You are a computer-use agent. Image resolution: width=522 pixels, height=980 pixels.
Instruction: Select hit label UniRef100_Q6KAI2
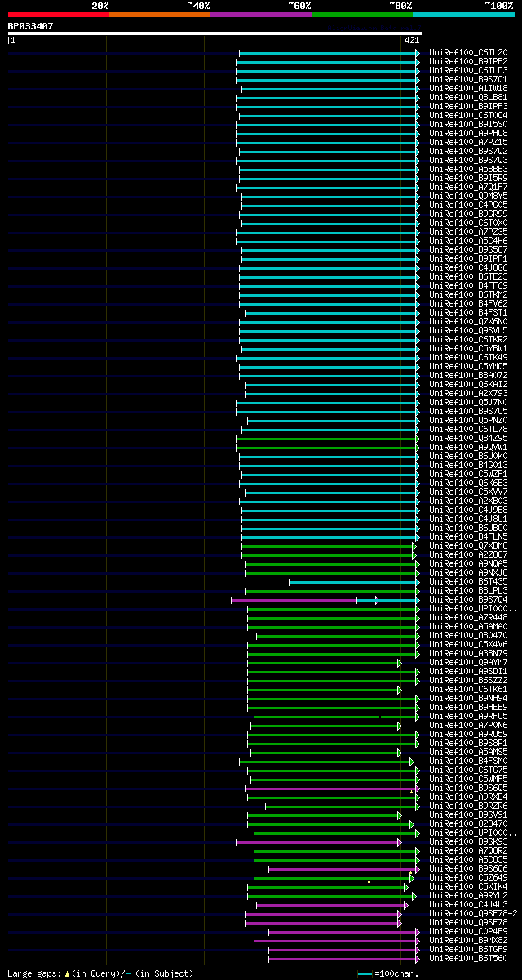[468, 384]
